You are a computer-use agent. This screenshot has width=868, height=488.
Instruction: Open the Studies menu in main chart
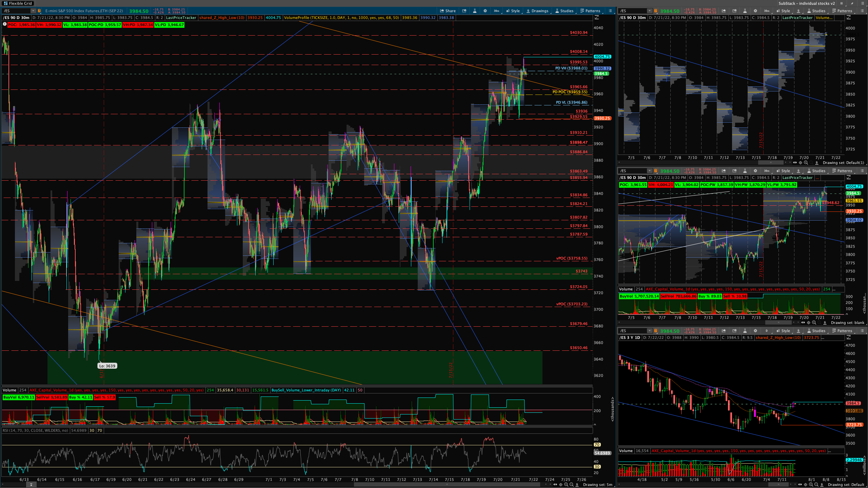pyautogui.click(x=564, y=11)
